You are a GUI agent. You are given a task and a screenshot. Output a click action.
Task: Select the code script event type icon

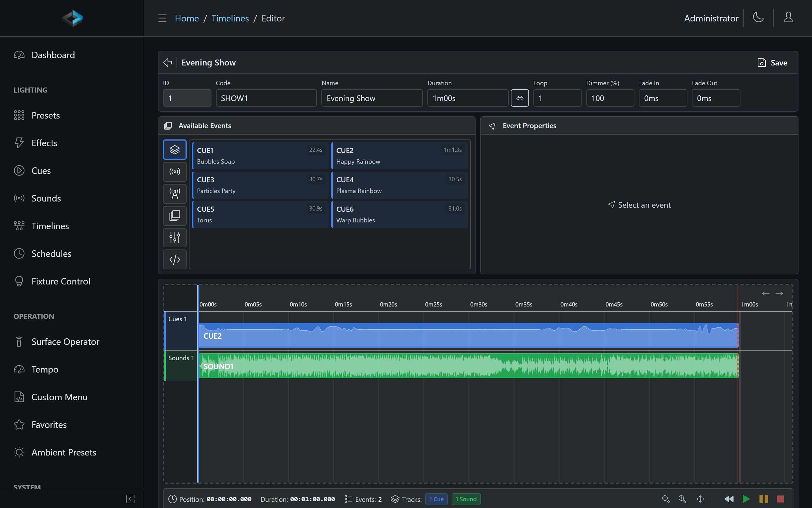tap(175, 259)
